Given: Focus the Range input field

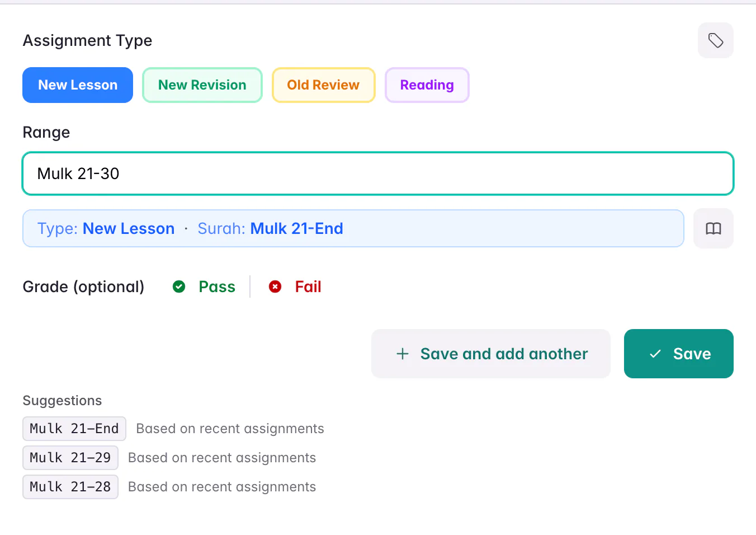Looking at the screenshot, I should click(x=378, y=173).
